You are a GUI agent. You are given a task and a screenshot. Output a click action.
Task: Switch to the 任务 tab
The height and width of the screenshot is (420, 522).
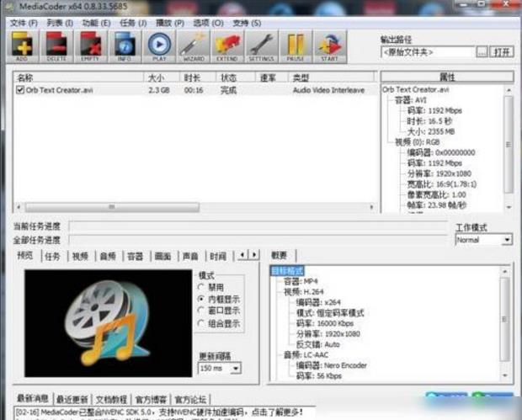click(x=52, y=256)
